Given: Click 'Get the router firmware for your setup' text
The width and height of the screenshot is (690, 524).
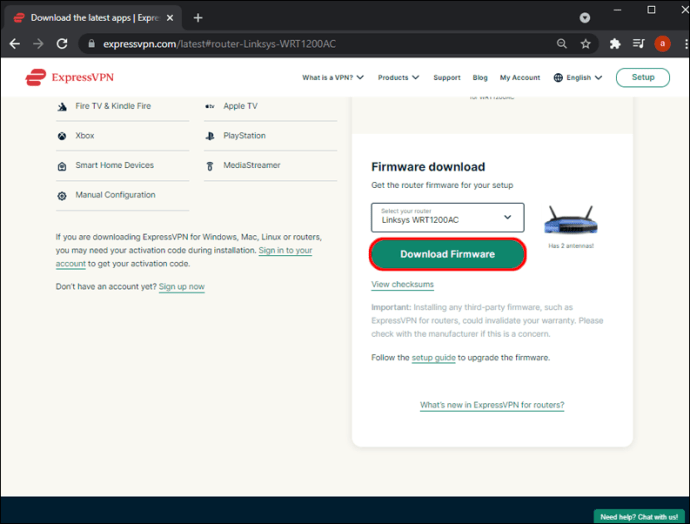Looking at the screenshot, I should click(x=442, y=185).
